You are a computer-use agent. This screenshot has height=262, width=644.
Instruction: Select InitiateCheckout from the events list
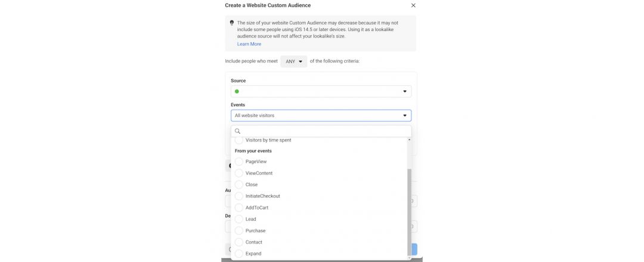tap(239, 196)
